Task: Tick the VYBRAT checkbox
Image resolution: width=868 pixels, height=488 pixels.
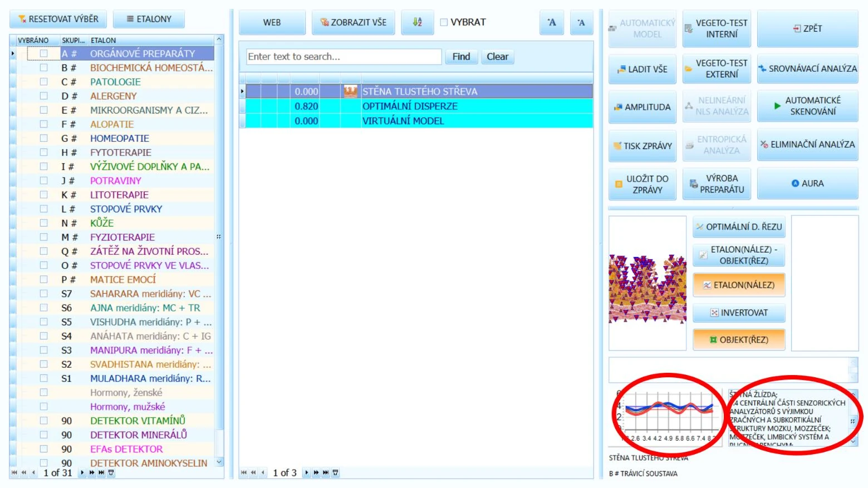Action: [x=444, y=22]
